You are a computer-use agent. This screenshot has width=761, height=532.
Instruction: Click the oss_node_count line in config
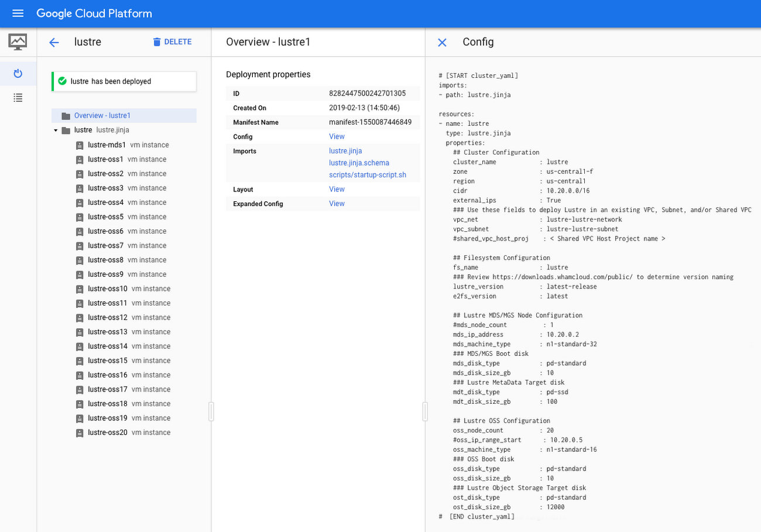(503, 430)
